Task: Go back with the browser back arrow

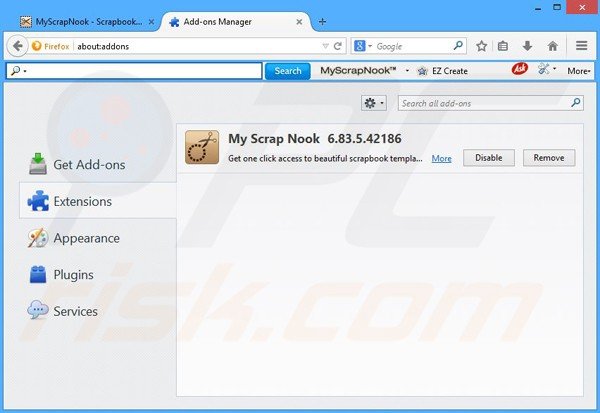Action: tap(17, 46)
